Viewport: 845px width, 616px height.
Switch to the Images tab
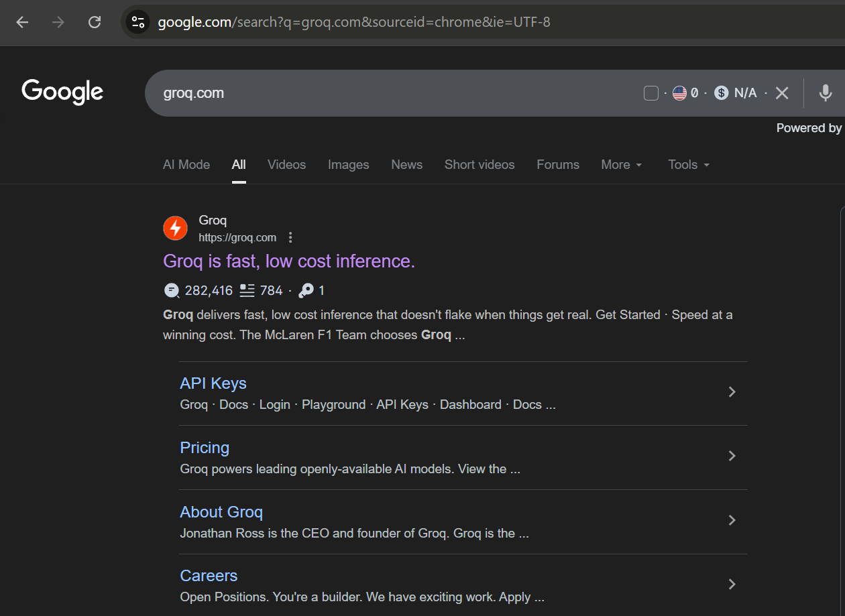tap(348, 164)
